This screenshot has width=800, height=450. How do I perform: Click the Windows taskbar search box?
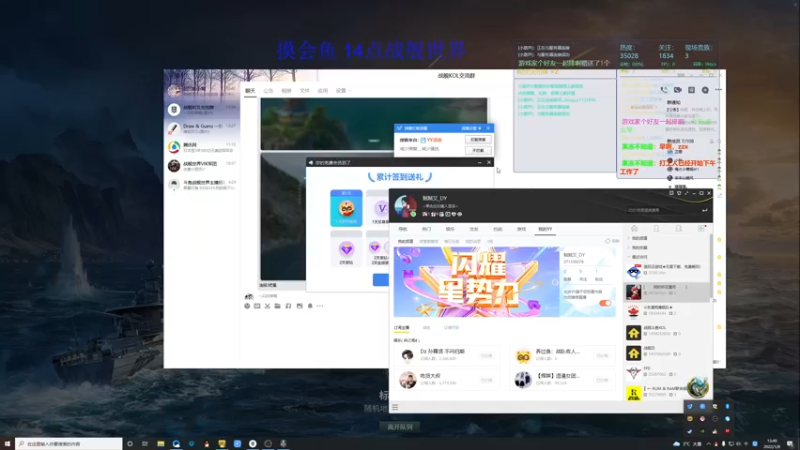[x=69, y=444]
